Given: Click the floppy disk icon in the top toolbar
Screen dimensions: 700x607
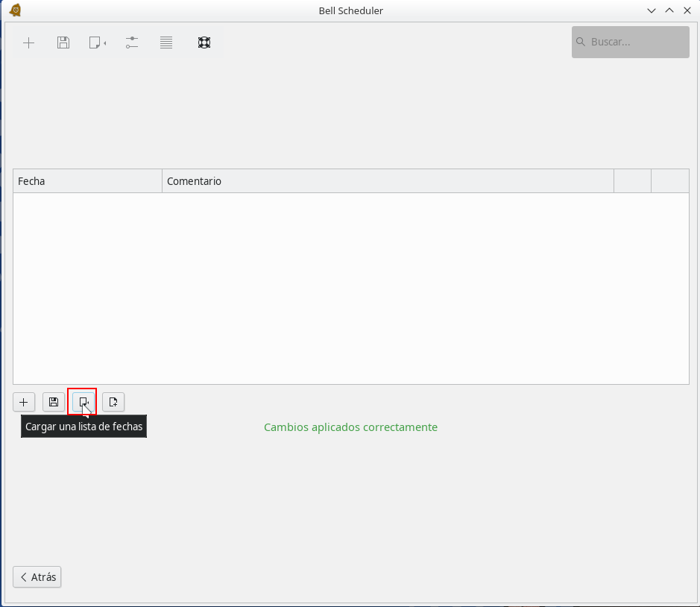Looking at the screenshot, I should [63, 43].
